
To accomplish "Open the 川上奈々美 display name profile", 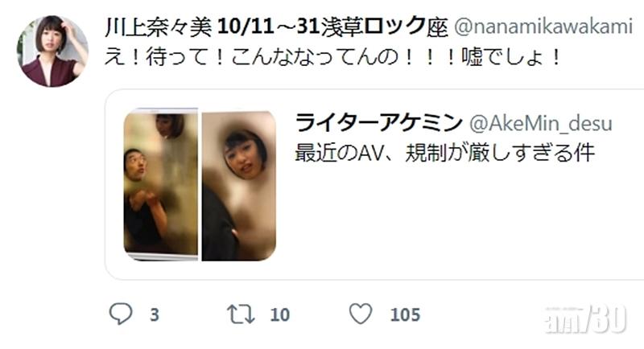I will (x=159, y=27).
